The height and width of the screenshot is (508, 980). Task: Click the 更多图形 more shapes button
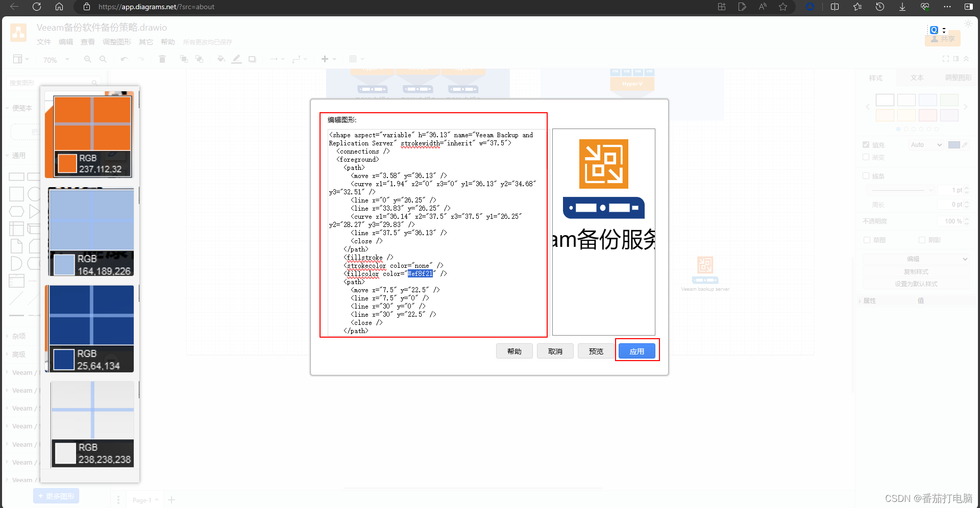pos(56,496)
